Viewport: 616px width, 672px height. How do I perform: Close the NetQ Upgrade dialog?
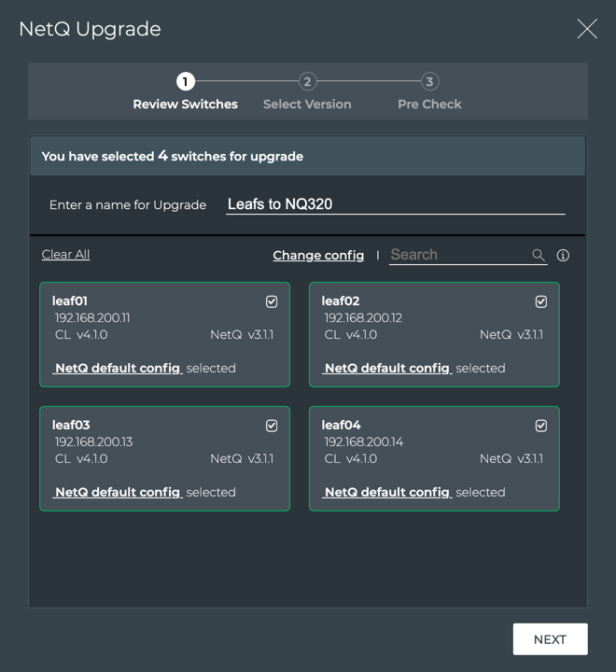tap(587, 29)
